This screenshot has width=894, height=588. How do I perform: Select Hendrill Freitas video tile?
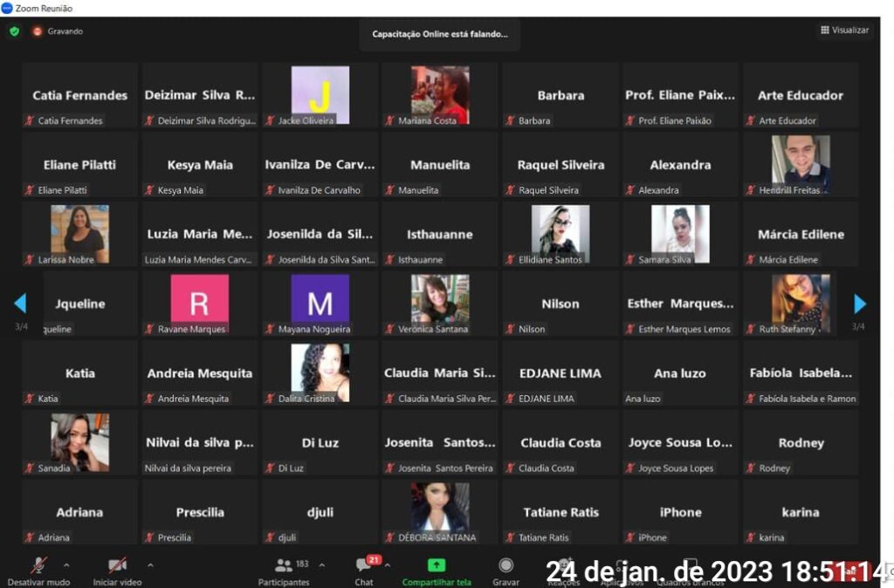point(800,164)
